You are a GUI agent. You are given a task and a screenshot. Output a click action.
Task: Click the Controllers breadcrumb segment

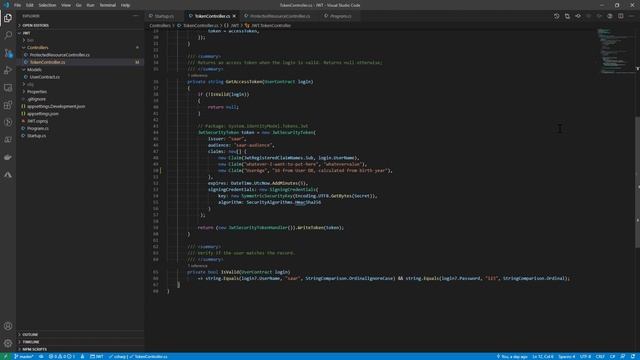click(160, 25)
